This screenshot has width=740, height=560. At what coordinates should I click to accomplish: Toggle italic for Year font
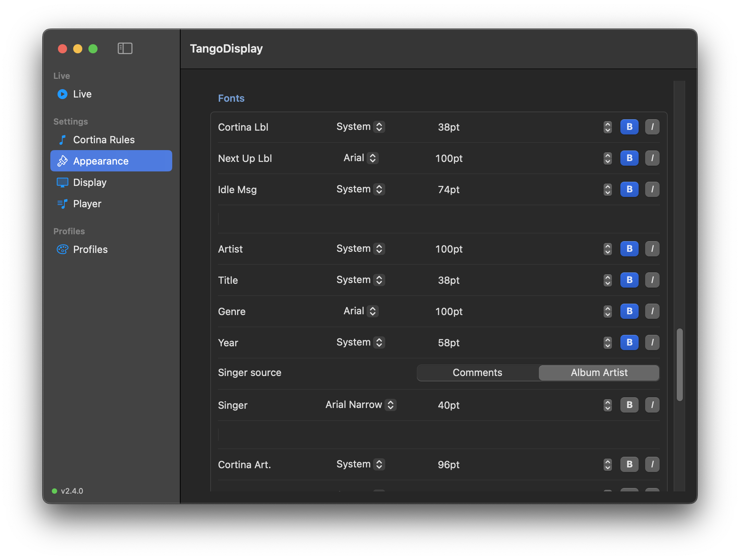[652, 342]
